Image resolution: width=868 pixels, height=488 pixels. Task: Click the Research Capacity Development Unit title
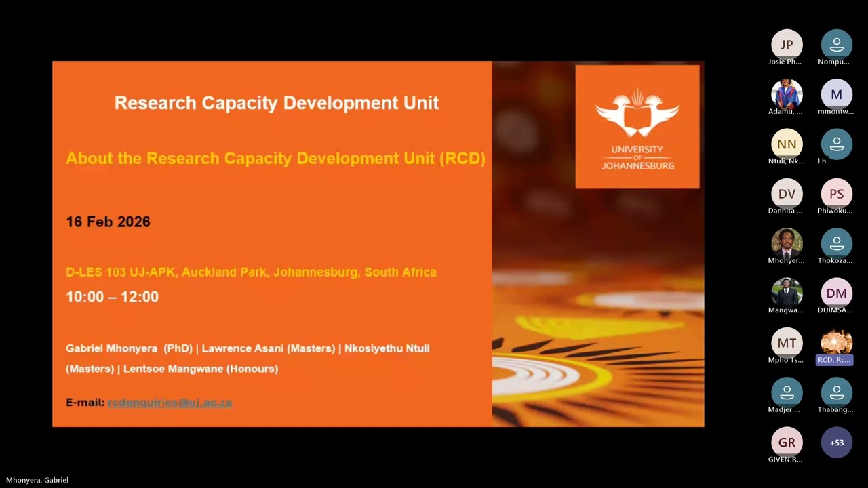click(x=277, y=103)
